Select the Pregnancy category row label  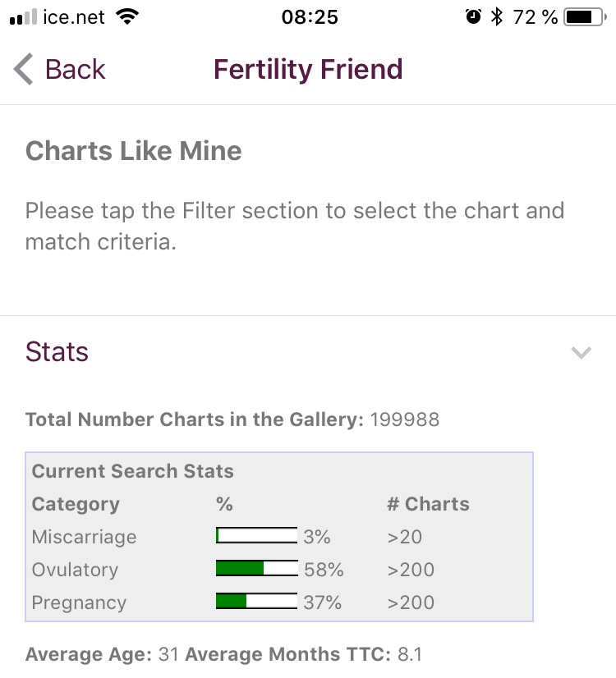click(79, 602)
